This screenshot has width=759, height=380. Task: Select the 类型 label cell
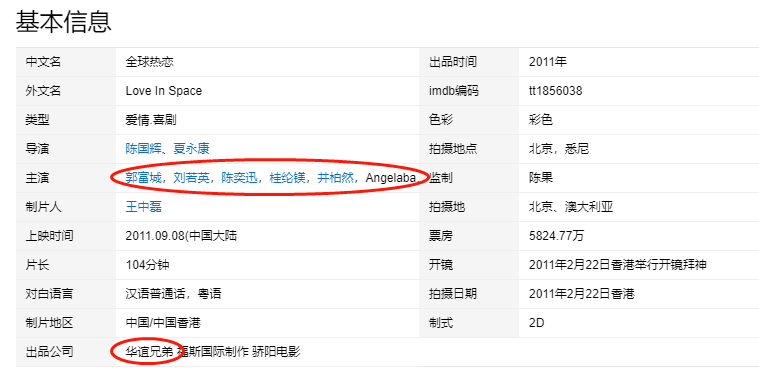pyautogui.click(x=66, y=120)
